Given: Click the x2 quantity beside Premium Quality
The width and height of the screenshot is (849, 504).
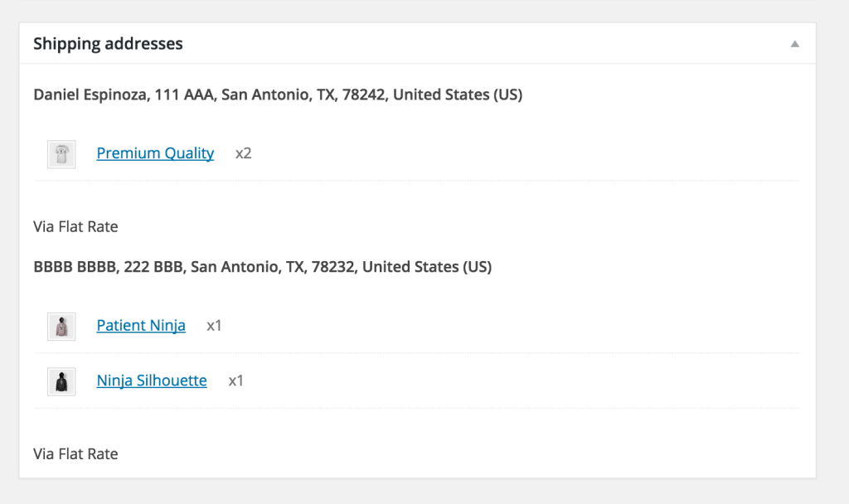Looking at the screenshot, I should coord(243,153).
